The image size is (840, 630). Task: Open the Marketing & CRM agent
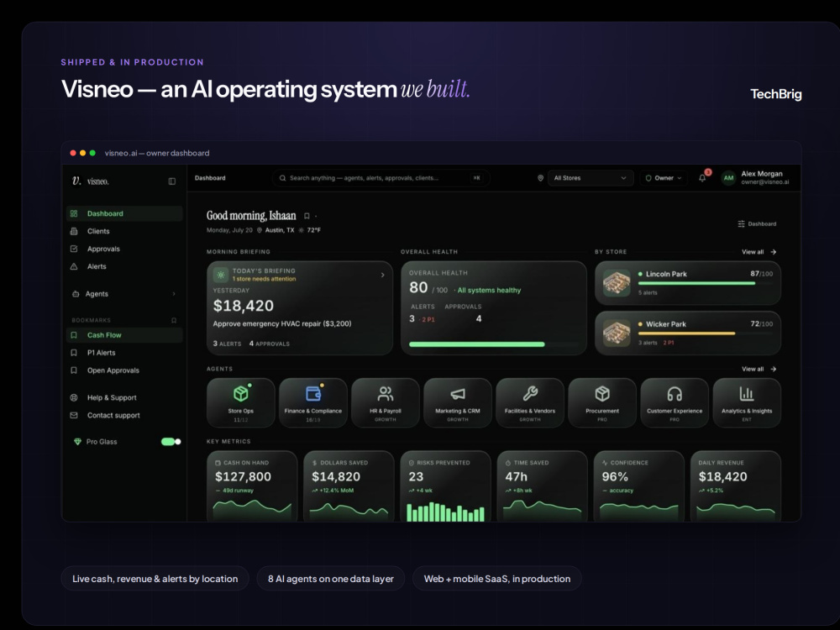point(458,403)
